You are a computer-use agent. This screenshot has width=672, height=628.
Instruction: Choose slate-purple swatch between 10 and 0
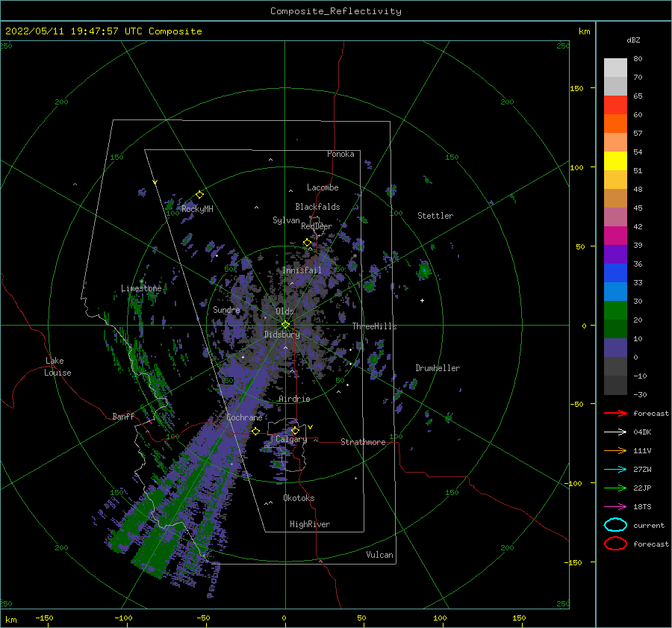[x=615, y=348]
